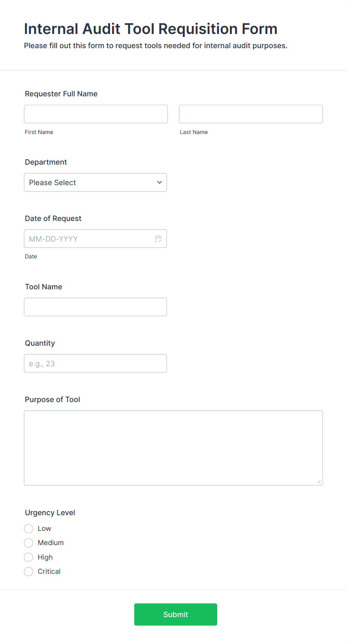Click the Quantity number field
The width and height of the screenshot is (347, 644).
pos(96,363)
